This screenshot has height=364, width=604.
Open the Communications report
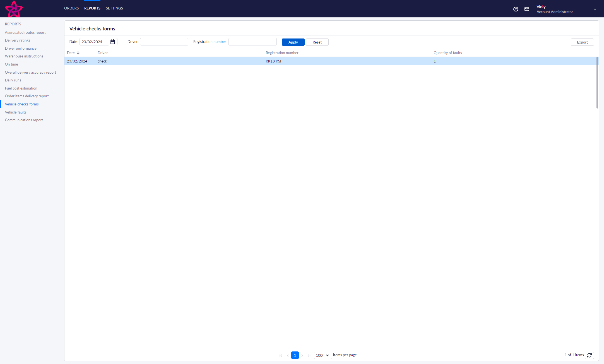pyautogui.click(x=24, y=120)
